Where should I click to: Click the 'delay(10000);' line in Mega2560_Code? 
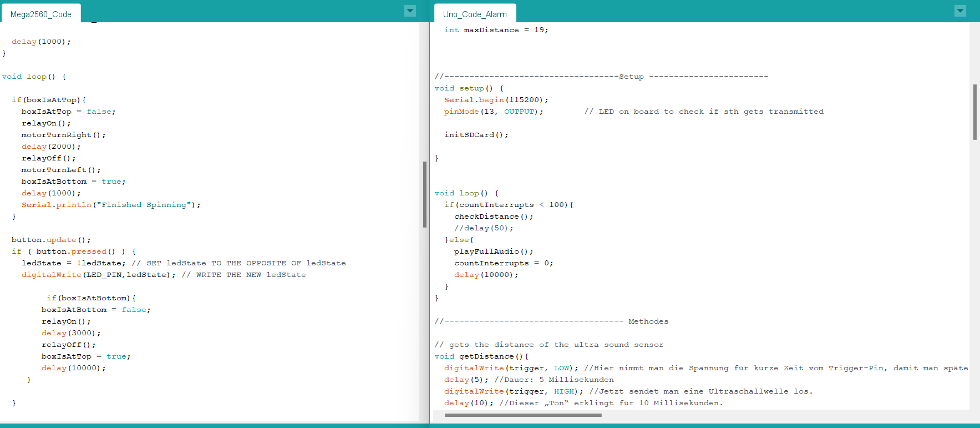73,368
